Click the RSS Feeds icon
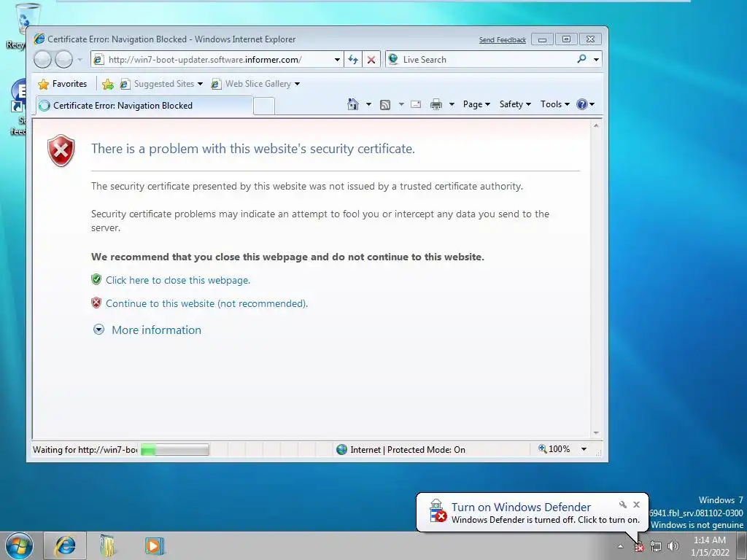 click(x=385, y=104)
